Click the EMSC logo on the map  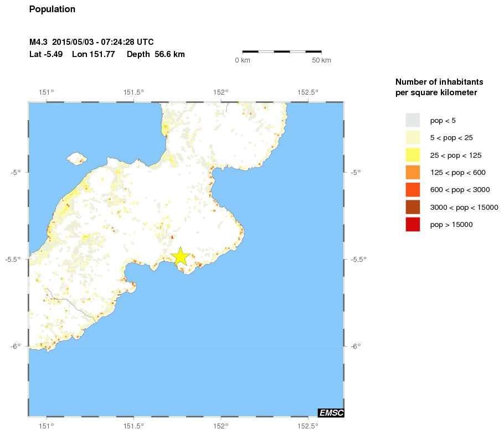click(x=331, y=412)
